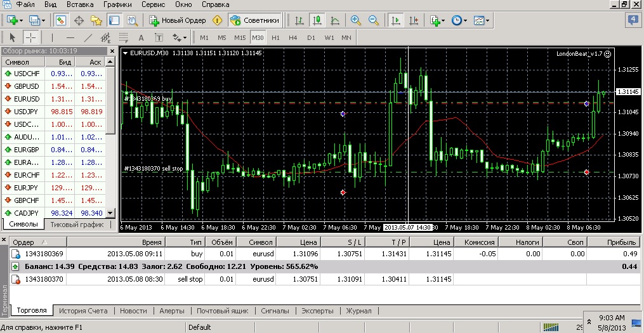Open the Тиковый график tab
Viewport: 644px width, 333px height.
point(77,225)
